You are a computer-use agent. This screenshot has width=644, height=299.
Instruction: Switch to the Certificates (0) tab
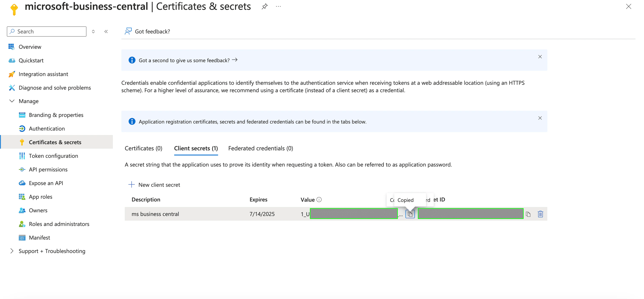pos(143,148)
